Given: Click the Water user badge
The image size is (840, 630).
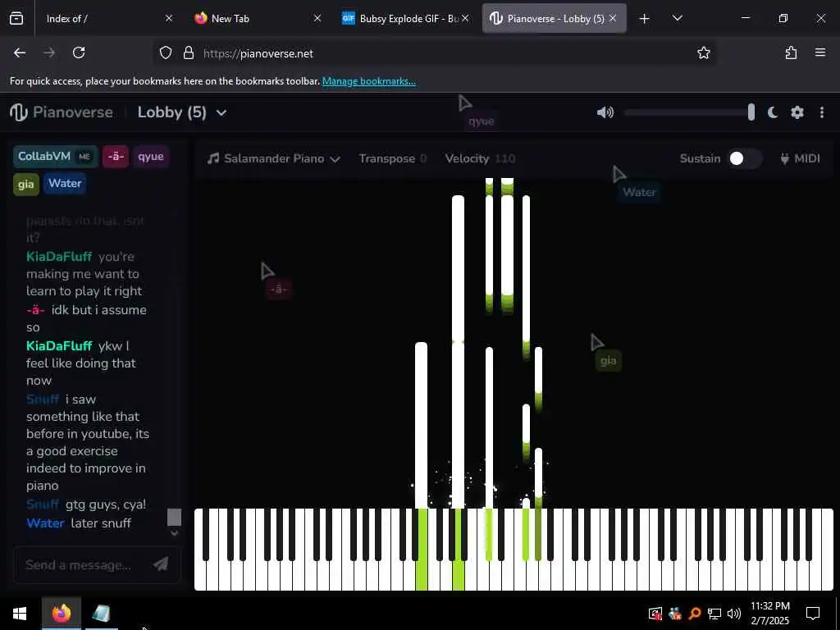Looking at the screenshot, I should point(65,183).
